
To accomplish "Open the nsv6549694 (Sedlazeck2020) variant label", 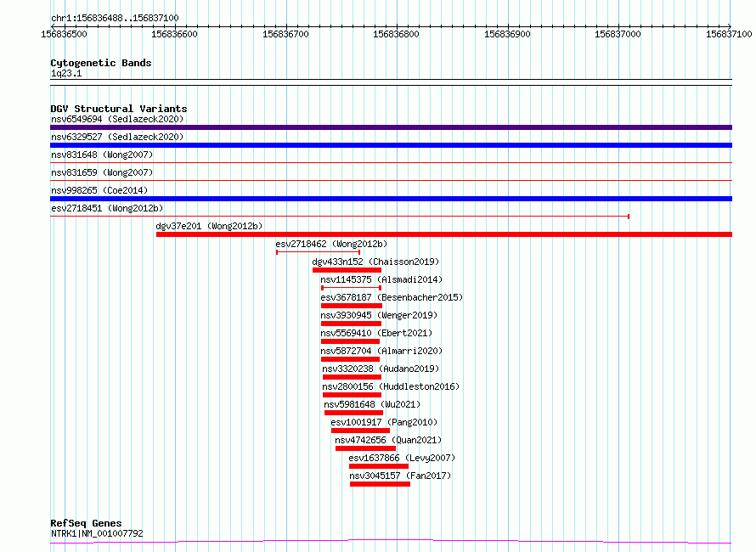I will [117, 119].
